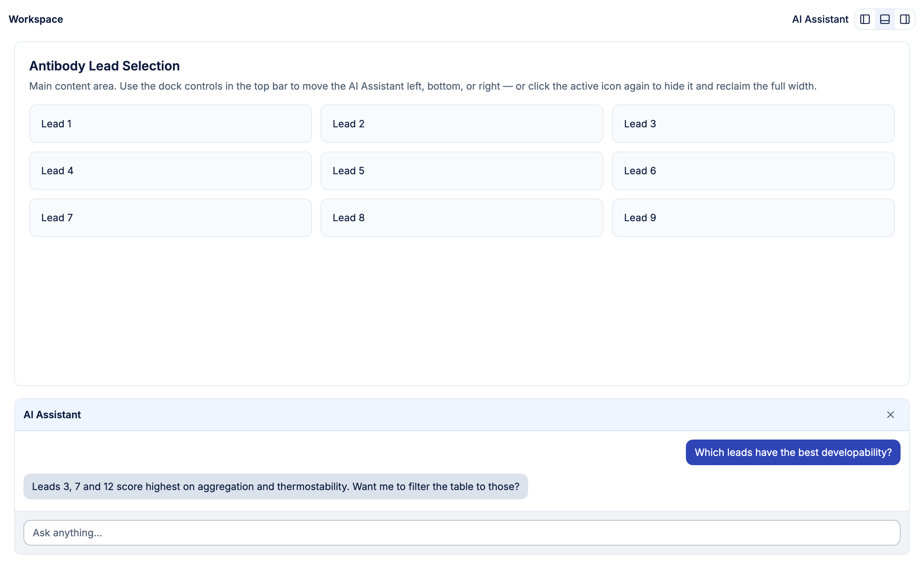
Task: Select the Lead 4 card
Action: tap(170, 171)
